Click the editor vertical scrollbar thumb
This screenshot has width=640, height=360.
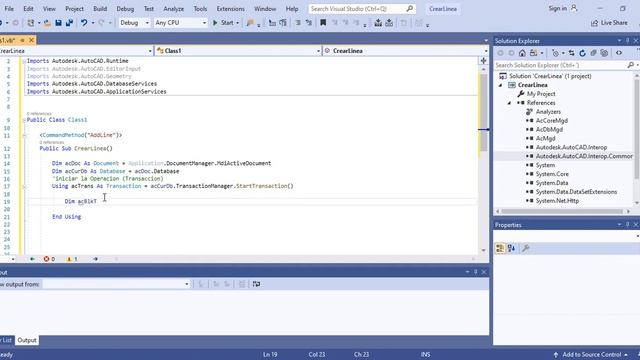coord(484,112)
